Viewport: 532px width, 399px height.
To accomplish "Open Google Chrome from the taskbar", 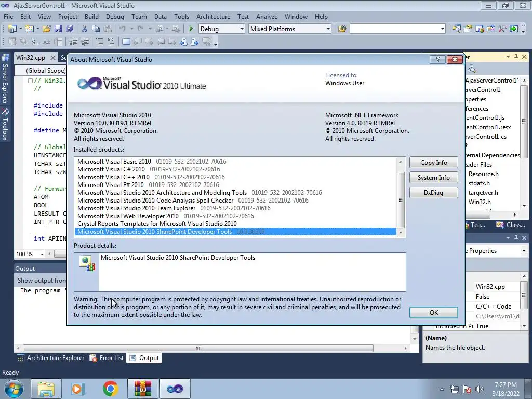I will tap(110, 389).
